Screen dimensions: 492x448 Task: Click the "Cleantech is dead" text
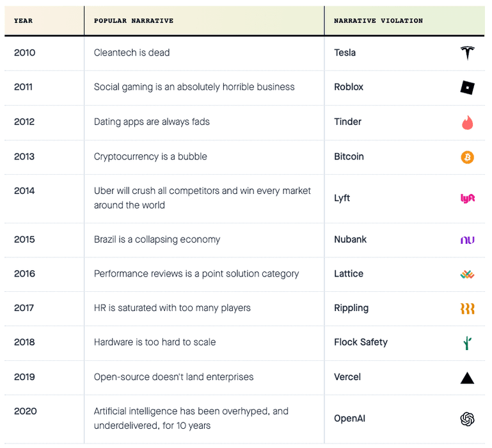pos(132,52)
